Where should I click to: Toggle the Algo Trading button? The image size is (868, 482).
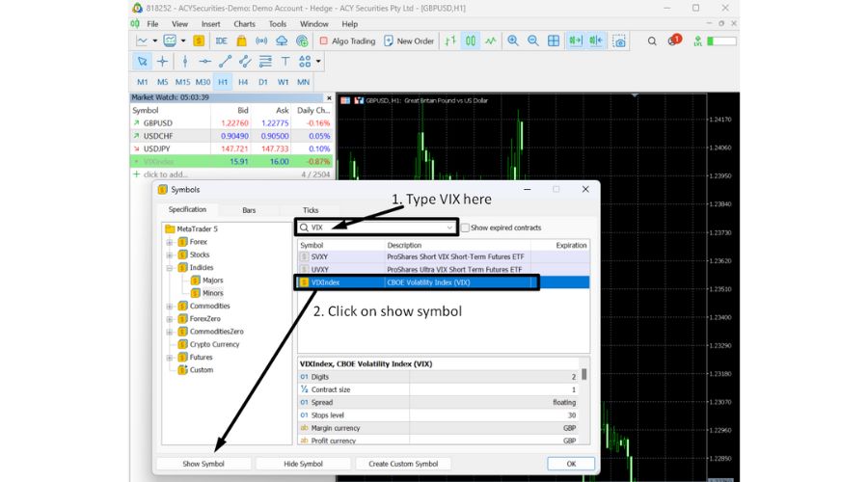click(345, 41)
